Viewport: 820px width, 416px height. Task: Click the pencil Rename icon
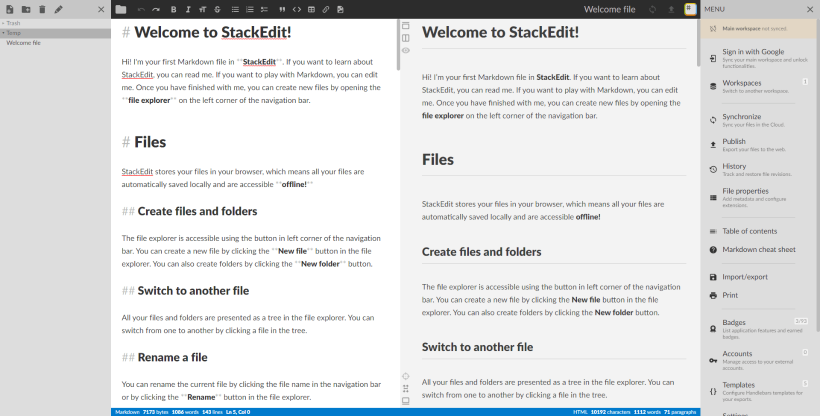point(58,9)
